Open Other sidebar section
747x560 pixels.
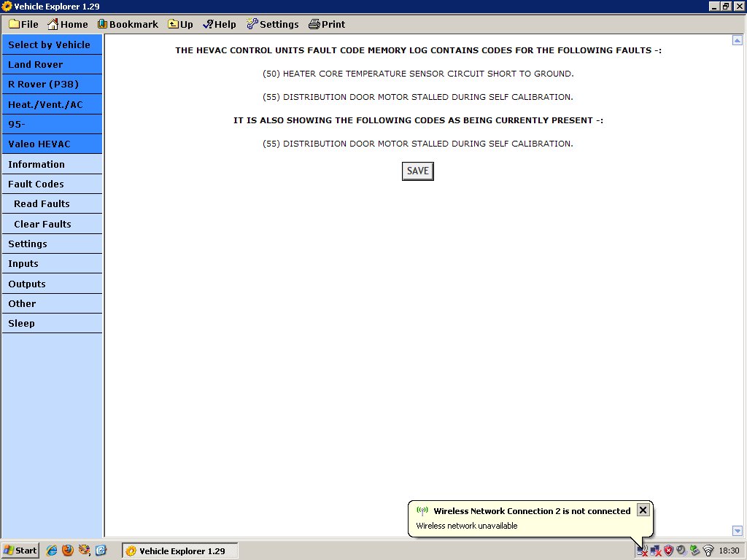coord(52,303)
